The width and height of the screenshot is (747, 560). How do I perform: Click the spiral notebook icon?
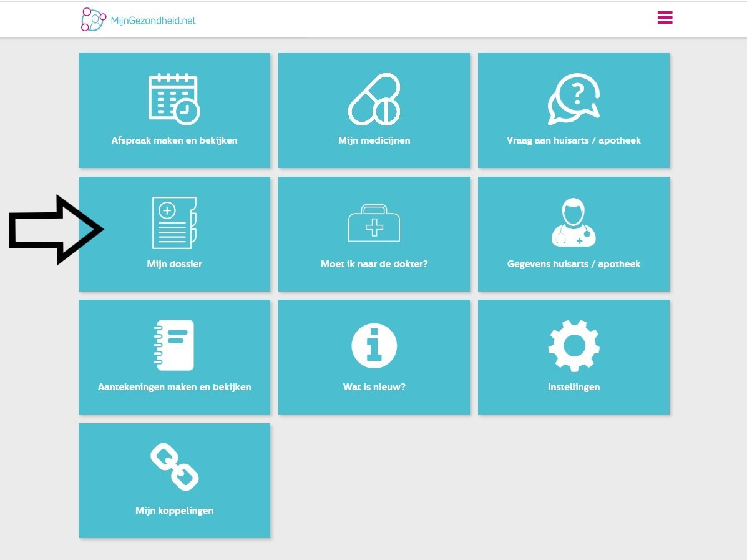click(x=174, y=345)
